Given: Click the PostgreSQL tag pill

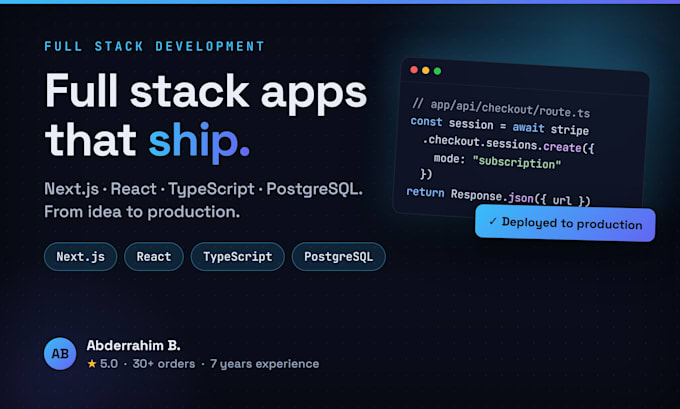Looking at the screenshot, I should pos(339,256).
